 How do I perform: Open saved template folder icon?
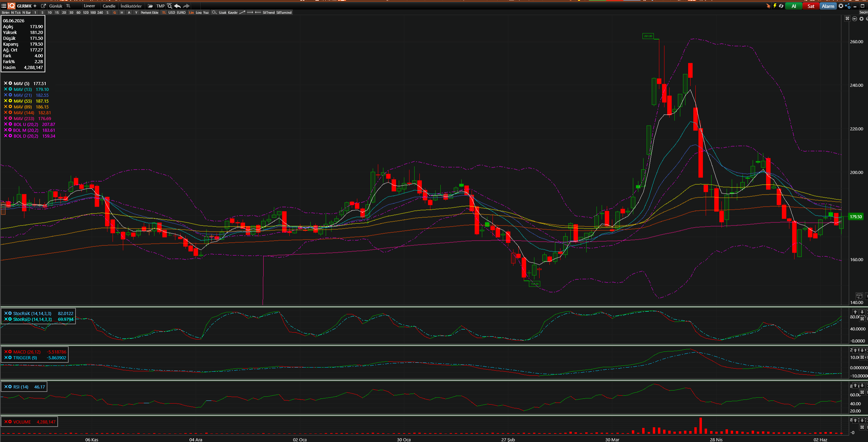(150, 6)
